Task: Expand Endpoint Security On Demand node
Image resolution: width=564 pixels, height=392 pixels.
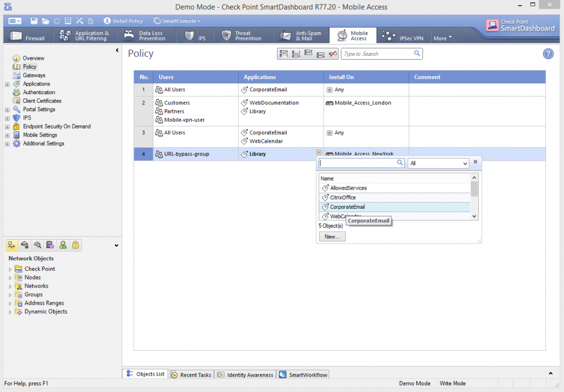Action: coord(7,127)
